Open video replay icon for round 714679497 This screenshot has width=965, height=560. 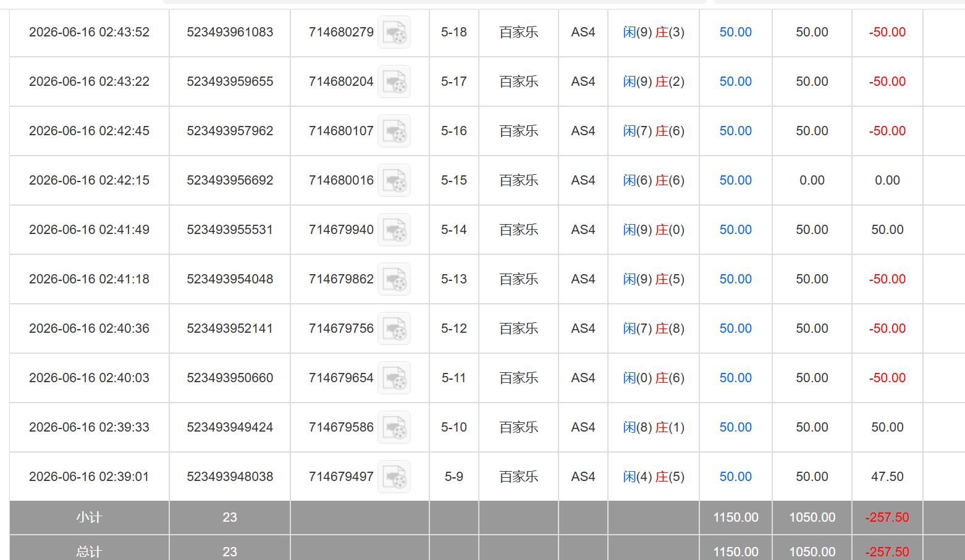pos(394,477)
